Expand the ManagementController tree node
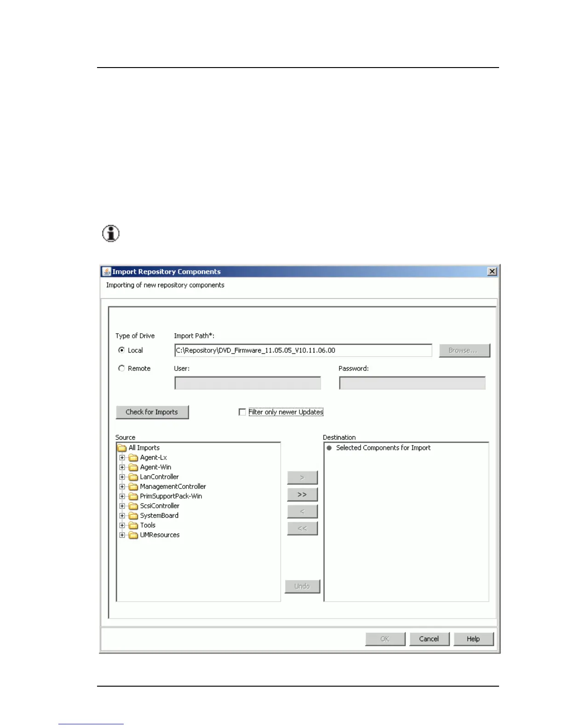563x728 pixels. 122,487
